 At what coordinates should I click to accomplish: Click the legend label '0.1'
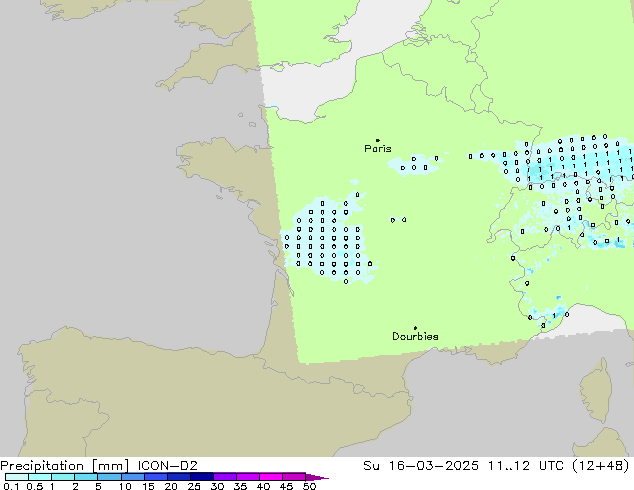tap(11, 486)
